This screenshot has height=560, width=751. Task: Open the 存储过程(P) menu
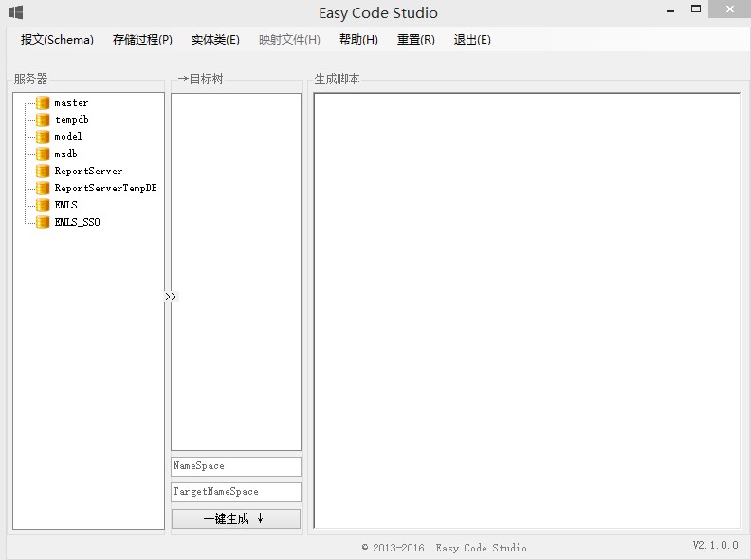[142, 39]
